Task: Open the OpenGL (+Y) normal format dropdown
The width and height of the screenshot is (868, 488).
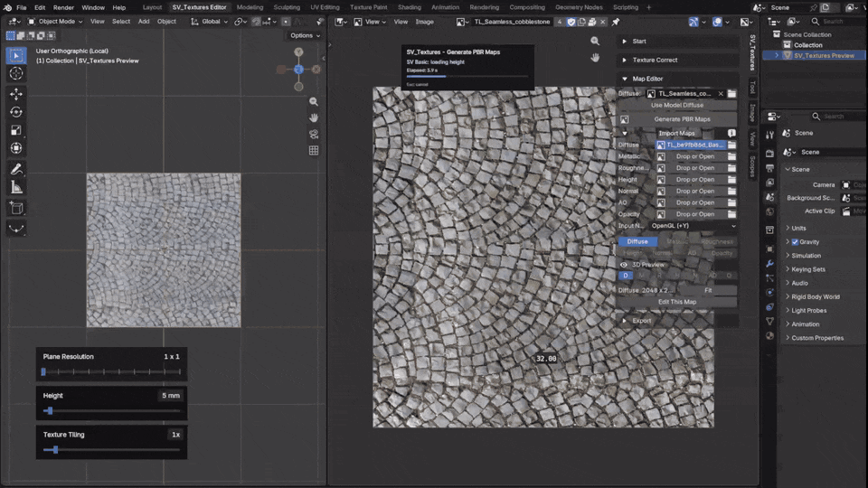Action: [693, 226]
